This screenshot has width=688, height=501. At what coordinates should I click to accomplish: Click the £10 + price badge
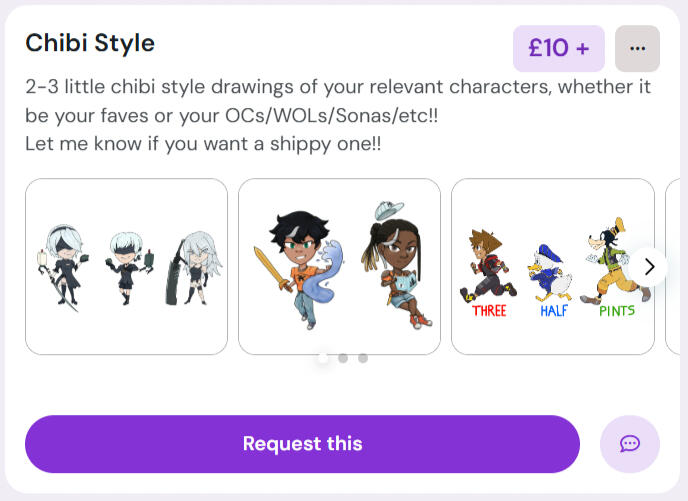(x=558, y=49)
